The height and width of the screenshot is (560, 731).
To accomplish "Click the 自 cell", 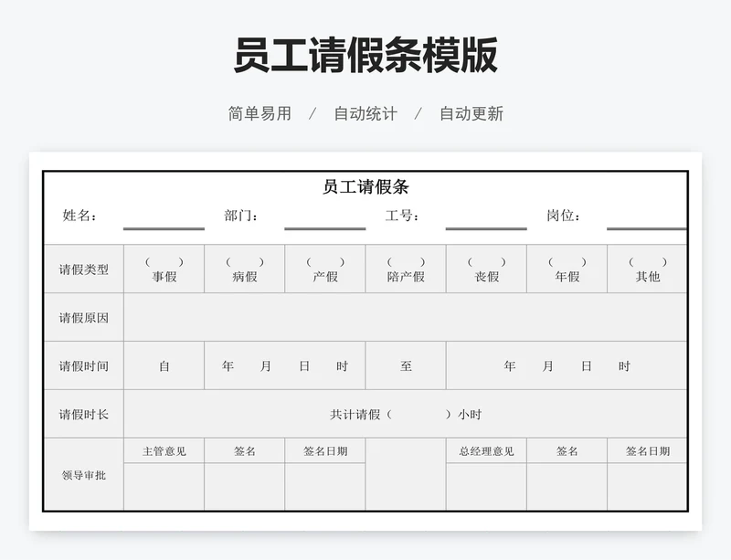I will pos(164,366).
